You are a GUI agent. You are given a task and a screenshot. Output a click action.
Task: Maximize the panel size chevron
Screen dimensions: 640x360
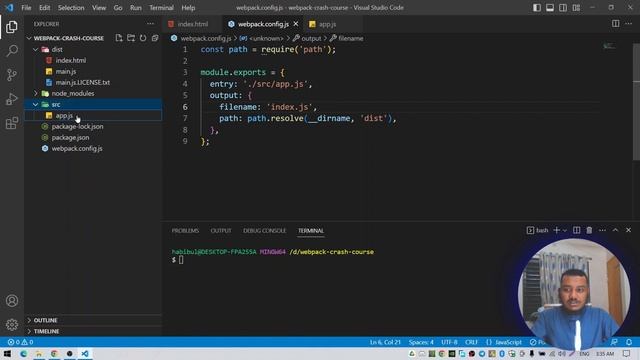pos(615,230)
